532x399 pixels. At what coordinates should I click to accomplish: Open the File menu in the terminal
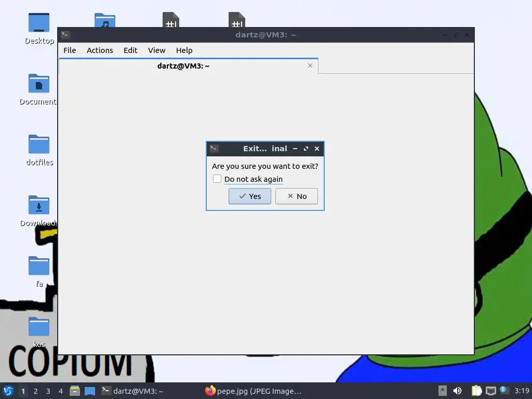click(70, 50)
